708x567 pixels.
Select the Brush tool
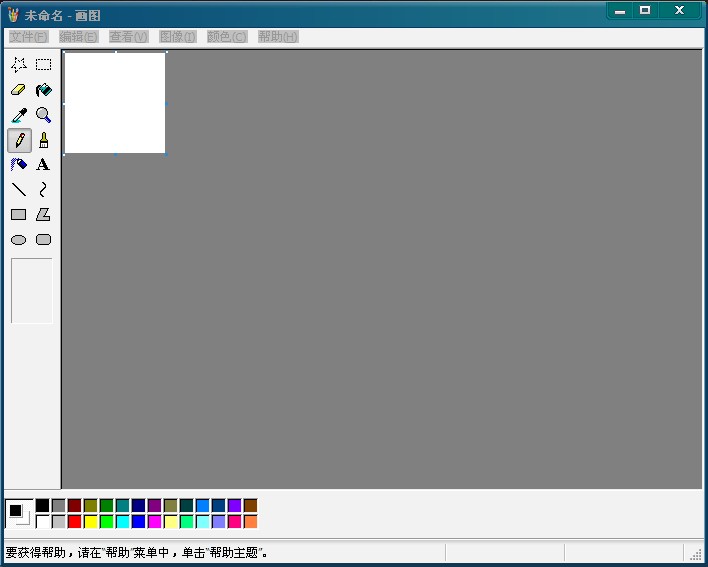43,140
